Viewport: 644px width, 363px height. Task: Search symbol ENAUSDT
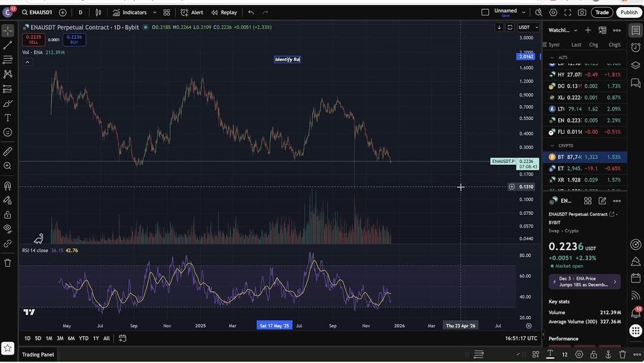(x=37, y=13)
